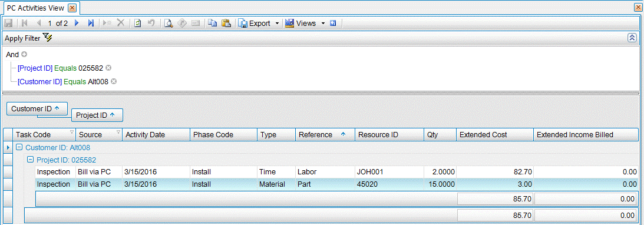Remove the Customer ID filter condition
The height and width of the screenshot is (225, 644).
[114, 82]
